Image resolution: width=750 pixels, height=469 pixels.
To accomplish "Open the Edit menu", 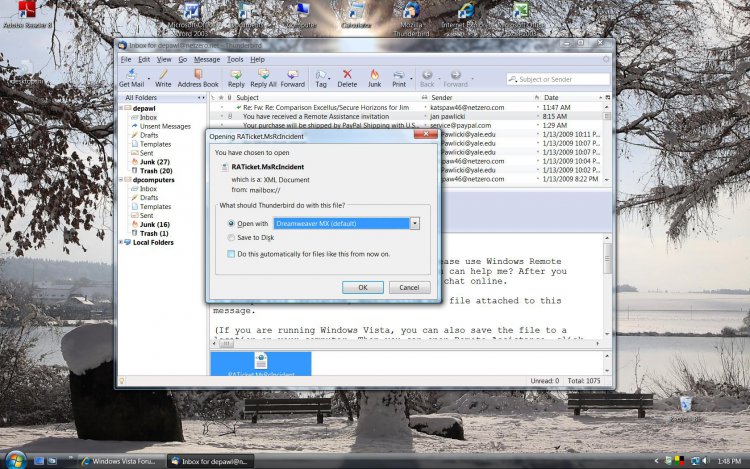I will pos(144,59).
